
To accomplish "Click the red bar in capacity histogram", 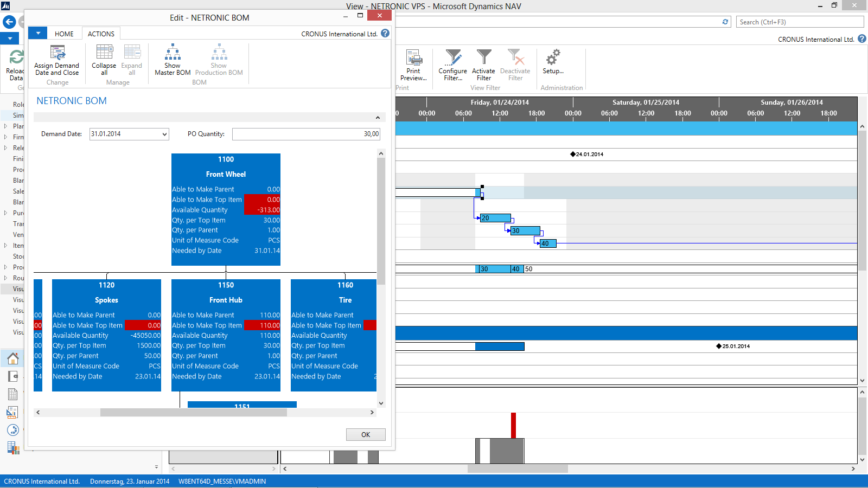I will pos(513,426).
